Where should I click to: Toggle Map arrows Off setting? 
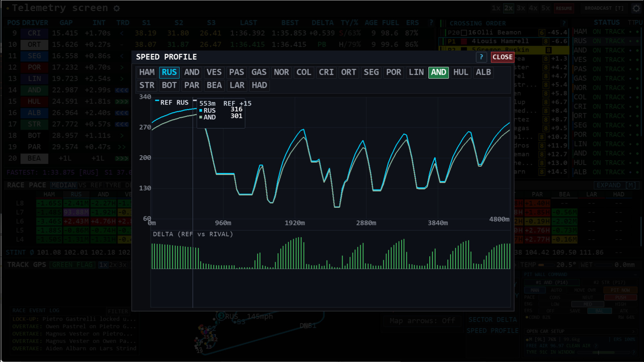click(x=422, y=321)
